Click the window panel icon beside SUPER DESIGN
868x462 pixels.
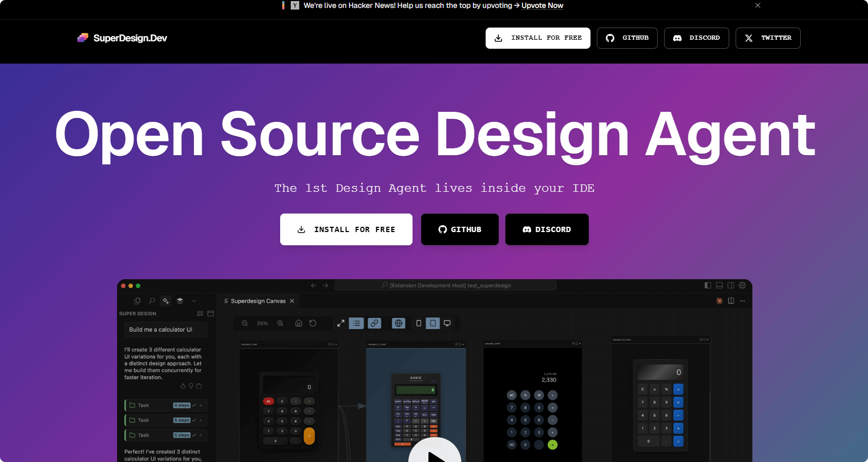(210, 314)
